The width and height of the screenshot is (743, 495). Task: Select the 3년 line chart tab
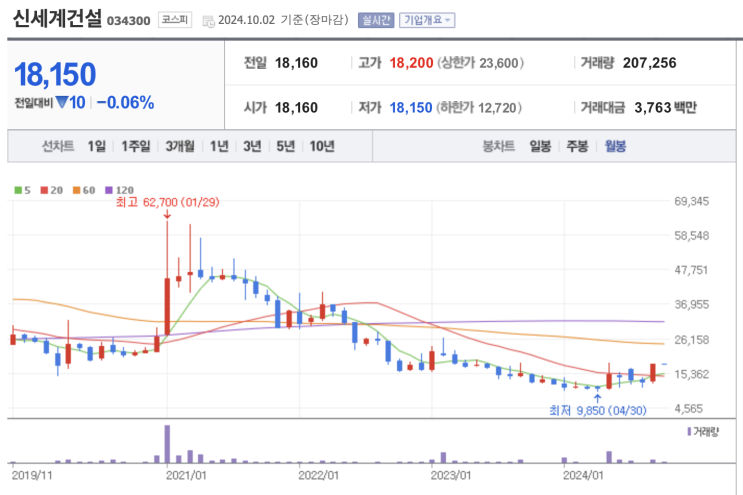coord(252,146)
